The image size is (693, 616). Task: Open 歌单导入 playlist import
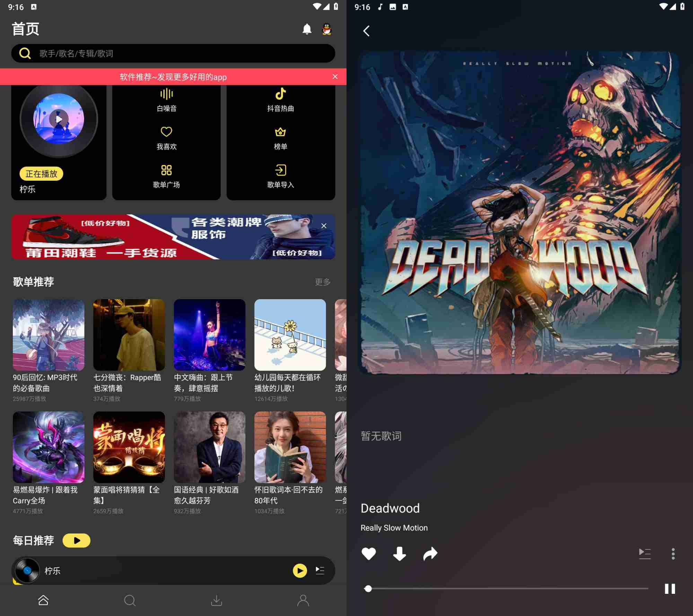coord(281,176)
